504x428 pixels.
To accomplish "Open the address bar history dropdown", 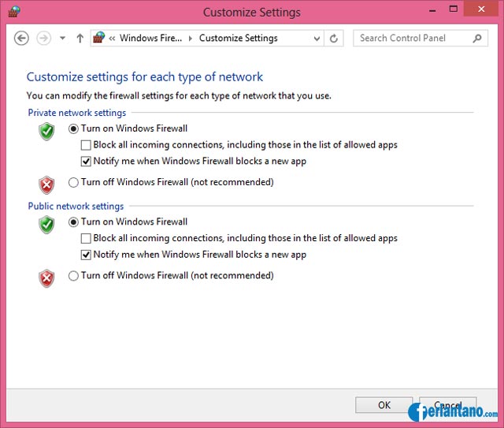I will point(317,39).
